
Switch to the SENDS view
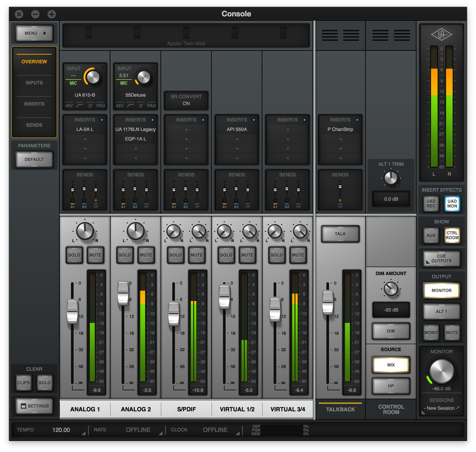click(34, 125)
